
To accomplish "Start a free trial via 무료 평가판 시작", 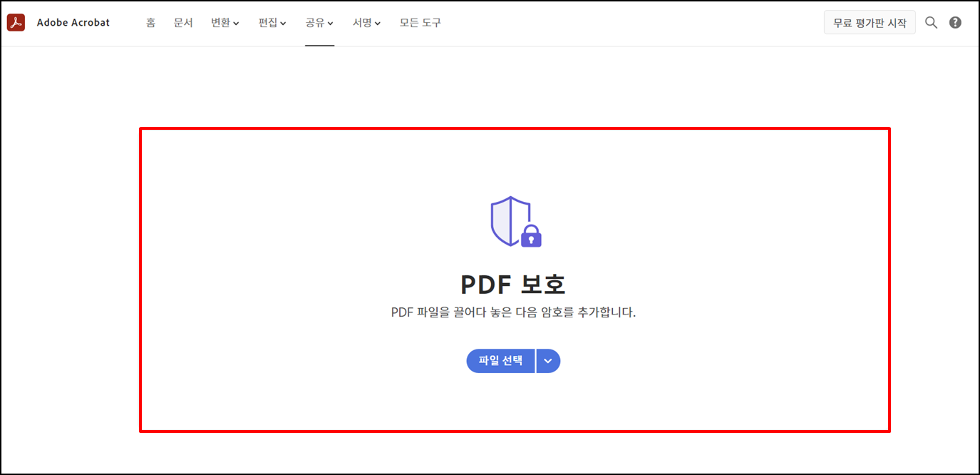I will 870,22.
